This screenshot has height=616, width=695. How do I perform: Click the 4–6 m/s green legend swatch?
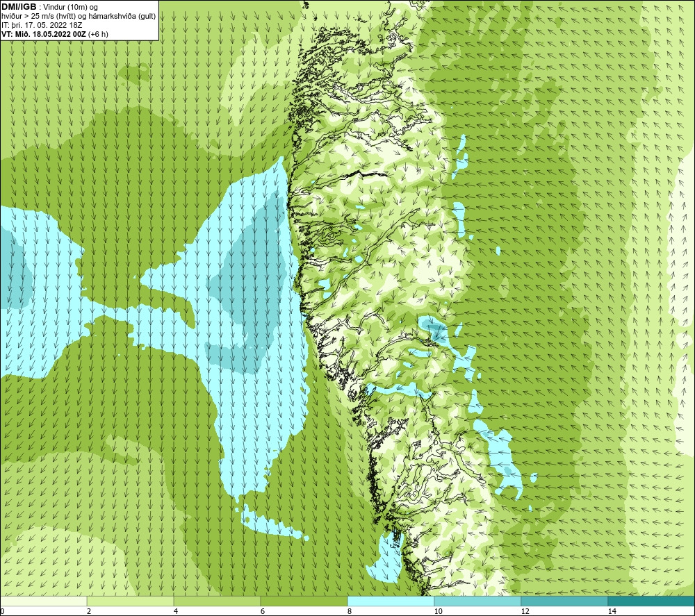pyautogui.click(x=217, y=601)
